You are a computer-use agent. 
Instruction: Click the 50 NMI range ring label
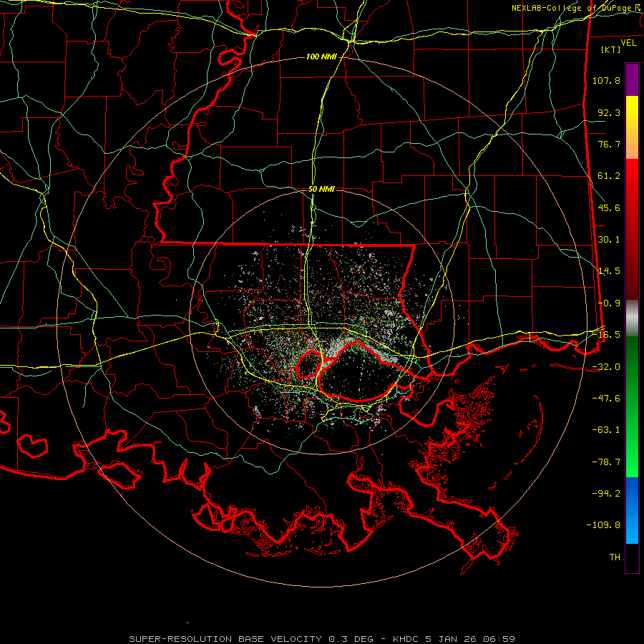(x=321, y=190)
